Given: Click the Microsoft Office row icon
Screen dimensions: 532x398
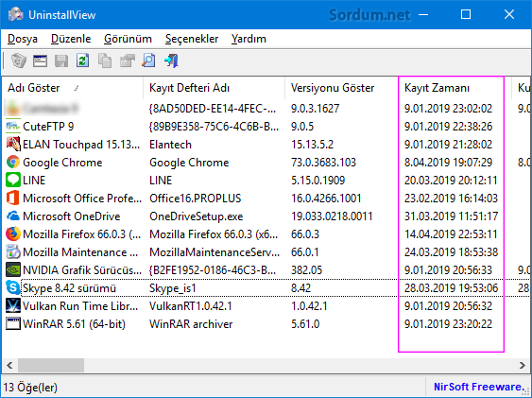Looking at the screenshot, I should click(13, 199).
